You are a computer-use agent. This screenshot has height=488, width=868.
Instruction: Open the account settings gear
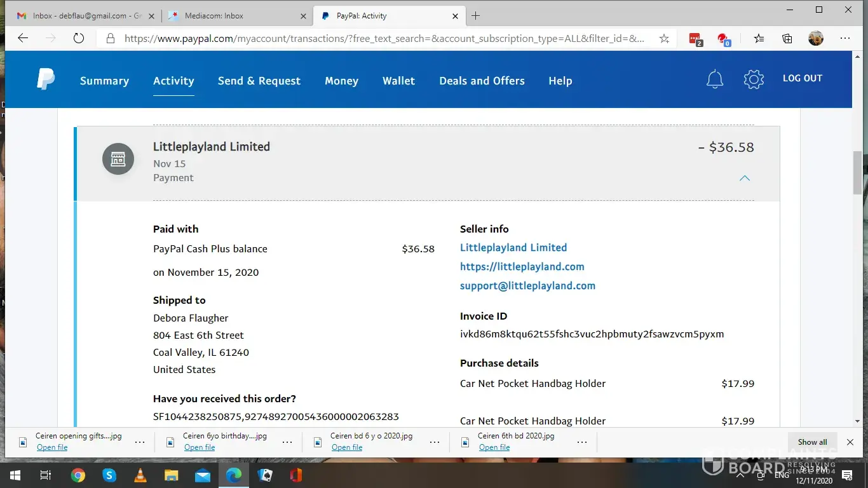click(754, 79)
